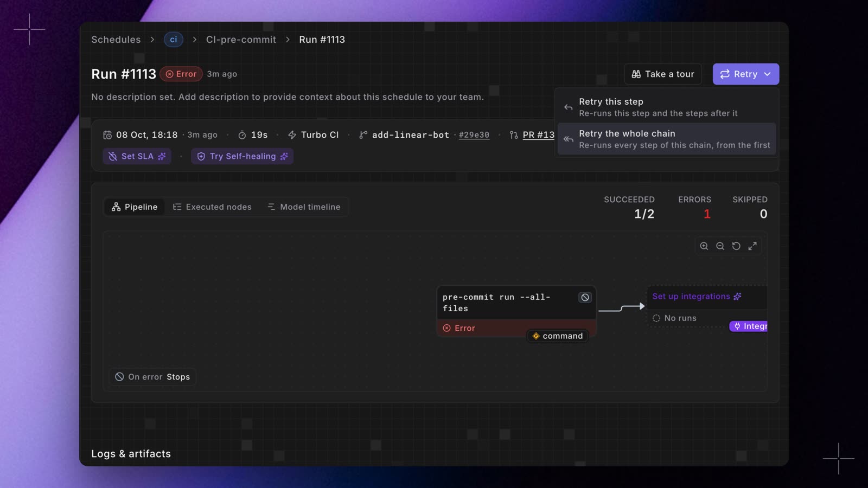Click the SKIPPED count value
Image resolution: width=868 pixels, height=488 pixels.
pos(763,214)
